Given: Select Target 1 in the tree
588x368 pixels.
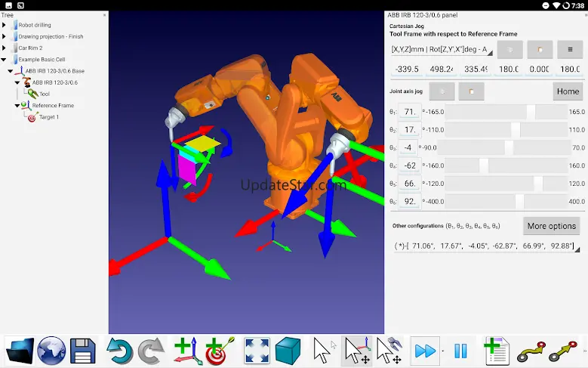Looking at the screenshot, I should 48,117.
